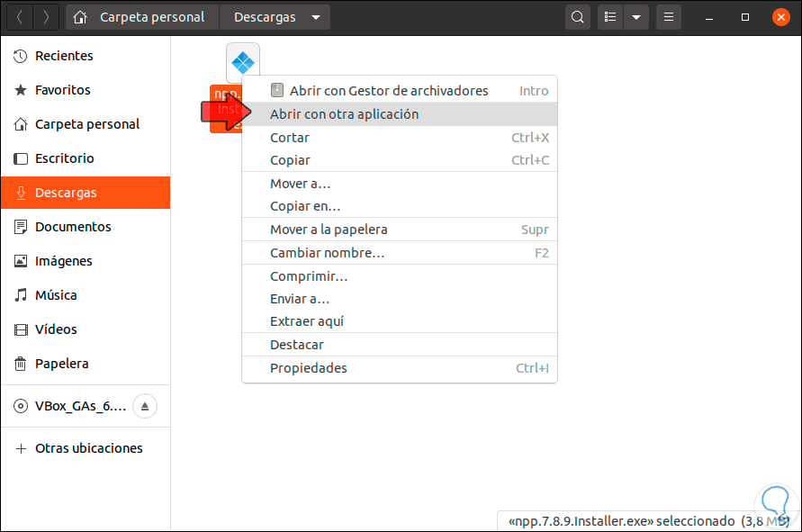Select Mover a la papelera
Image resolution: width=802 pixels, height=532 pixels.
click(400, 230)
